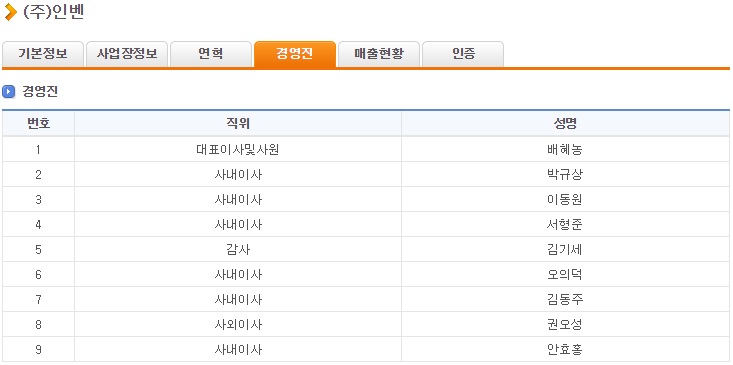Select the name 김기세

click(565, 250)
